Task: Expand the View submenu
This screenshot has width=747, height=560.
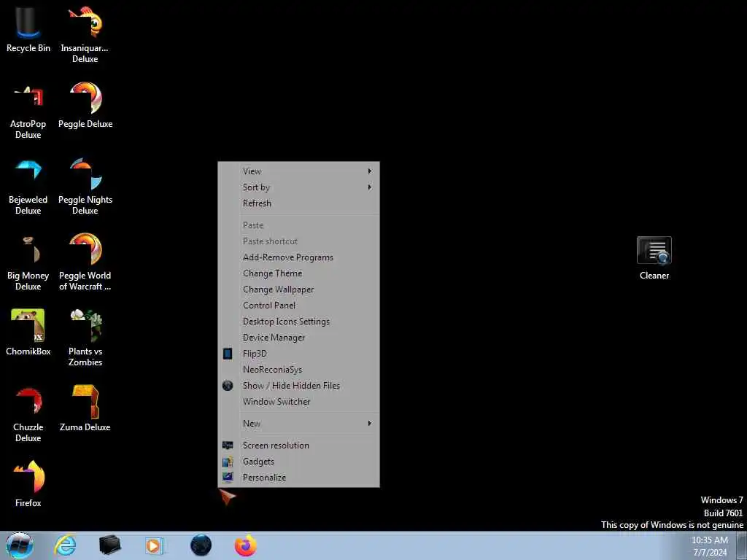Action: point(298,171)
